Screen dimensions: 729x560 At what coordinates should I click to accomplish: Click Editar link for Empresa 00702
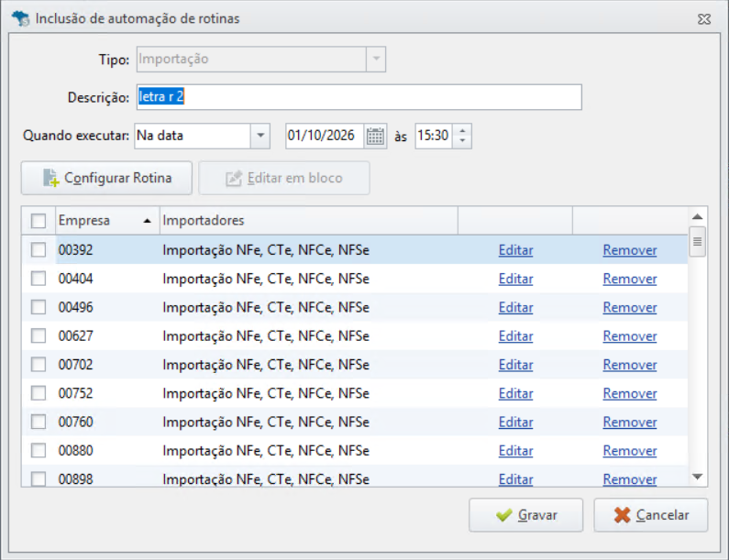click(515, 365)
